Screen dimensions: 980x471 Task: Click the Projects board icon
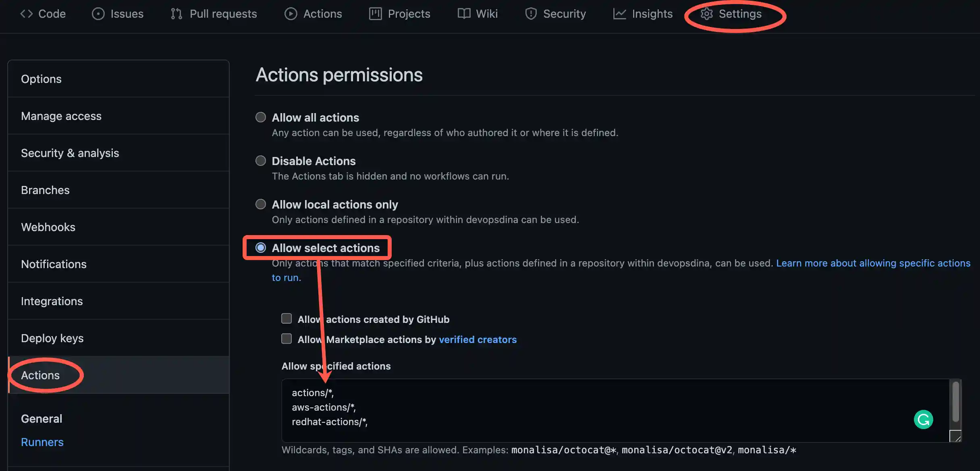click(374, 13)
